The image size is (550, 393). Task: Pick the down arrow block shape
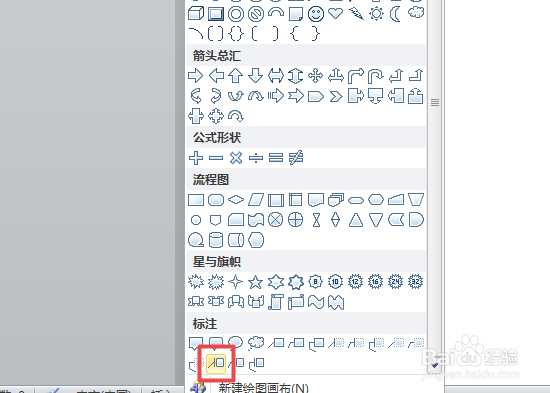(256, 75)
